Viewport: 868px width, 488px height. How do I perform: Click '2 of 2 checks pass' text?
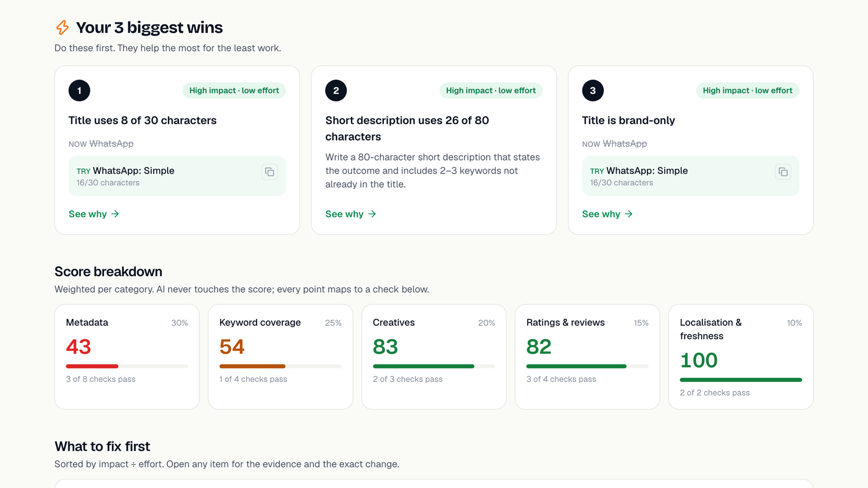715,393
